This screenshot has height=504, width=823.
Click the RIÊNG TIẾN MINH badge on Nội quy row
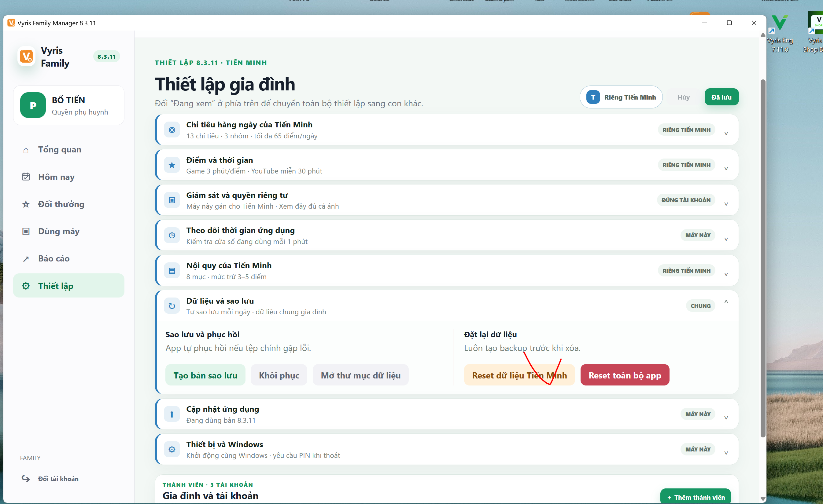(x=686, y=271)
